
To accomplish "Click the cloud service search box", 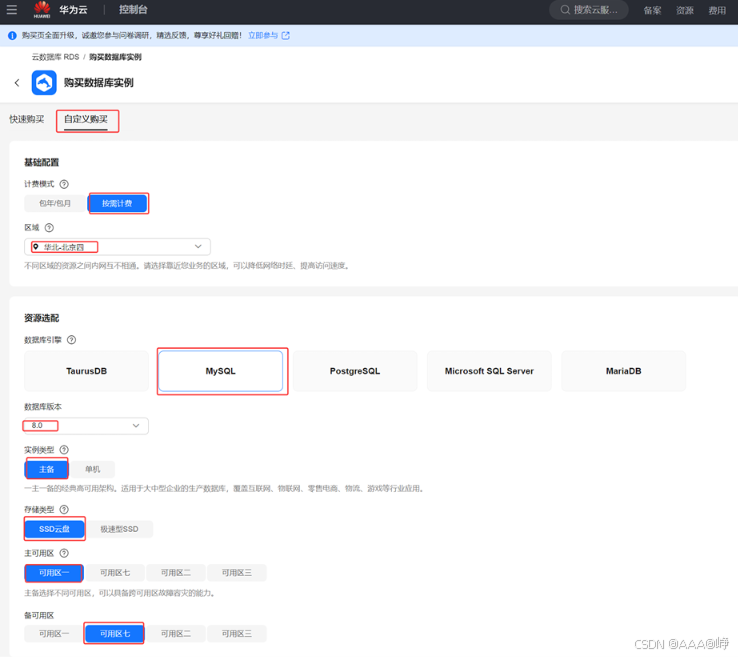I will coord(589,10).
